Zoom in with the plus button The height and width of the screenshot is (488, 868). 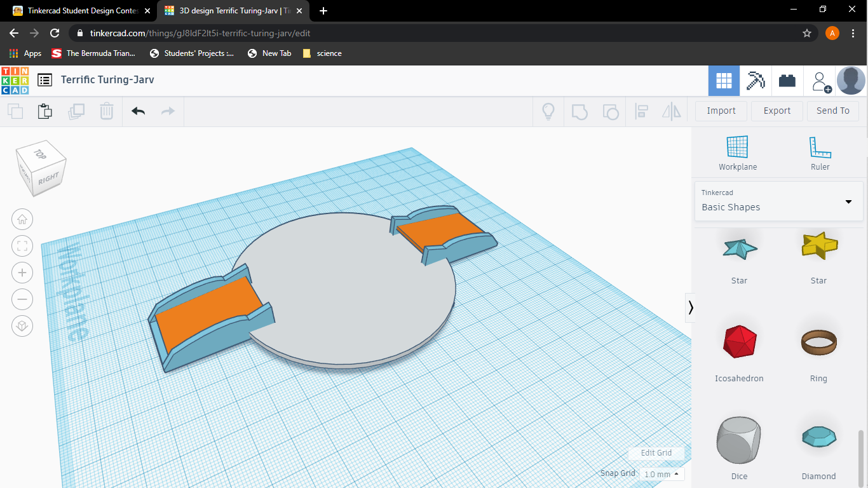coord(22,273)
